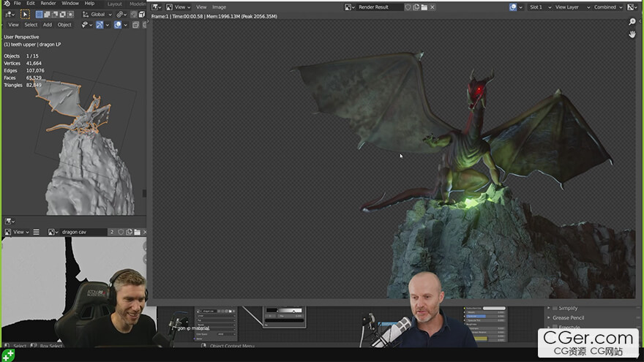Toggle X-ray mode in the viewport
644x362 pixels.
pos(135,25)
